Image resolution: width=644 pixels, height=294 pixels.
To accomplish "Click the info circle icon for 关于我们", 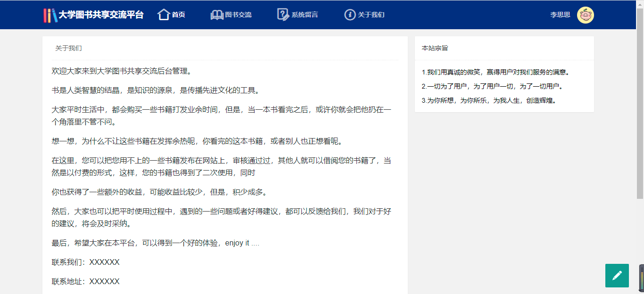I will (350, 15).
